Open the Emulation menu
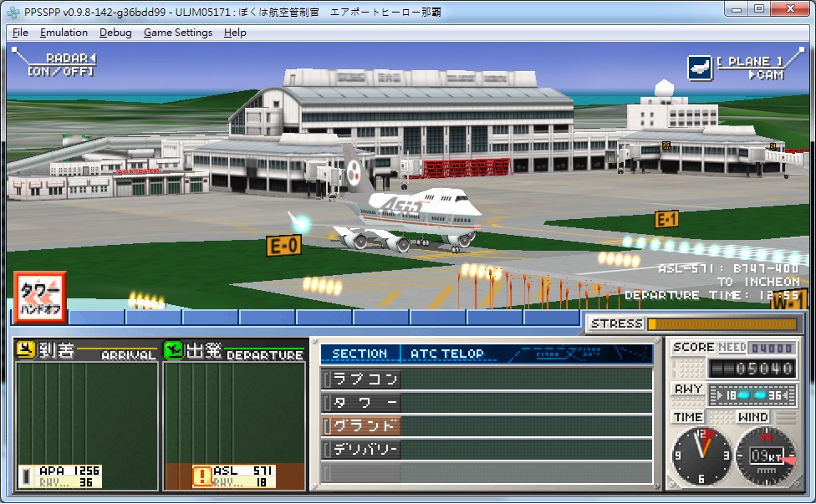The image size is (816, 504). click(x=64, y=33)
